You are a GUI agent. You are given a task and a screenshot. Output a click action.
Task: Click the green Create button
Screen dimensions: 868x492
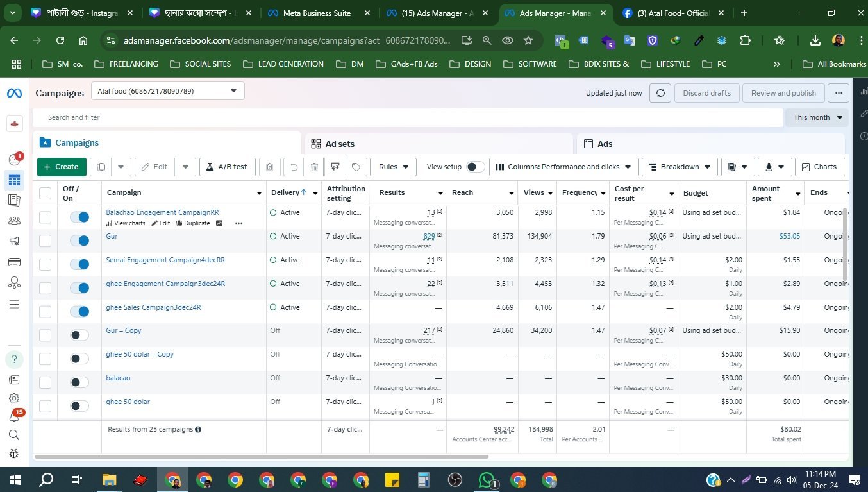click(x=62, y=167)
